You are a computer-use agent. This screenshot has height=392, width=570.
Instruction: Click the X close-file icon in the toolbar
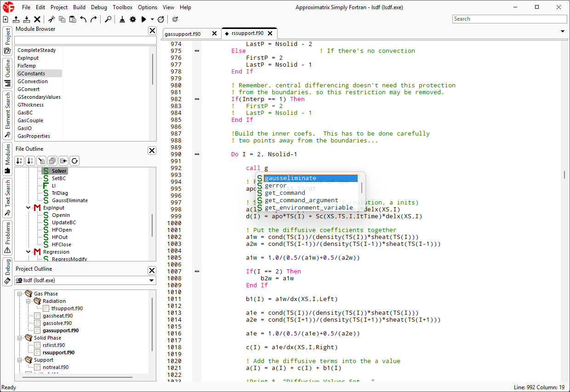(x=37, y=19)
